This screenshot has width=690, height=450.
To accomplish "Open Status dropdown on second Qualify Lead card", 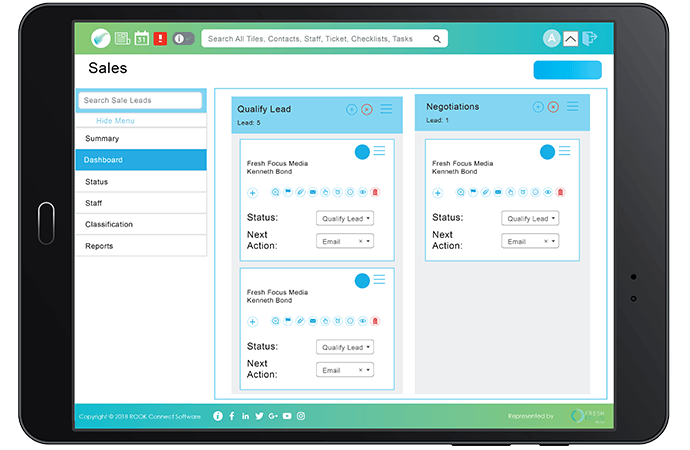I will click(345, 347).
